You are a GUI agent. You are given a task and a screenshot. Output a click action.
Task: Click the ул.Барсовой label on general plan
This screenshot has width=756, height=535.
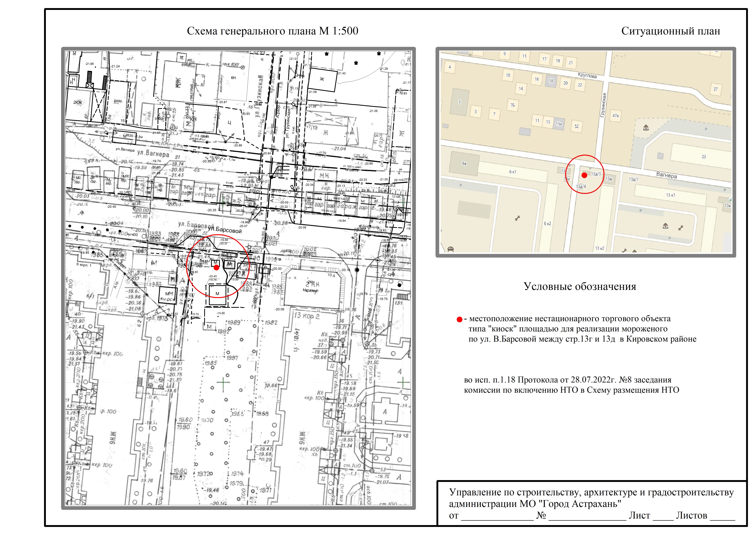pyautogui.click(x=225, y=230)
